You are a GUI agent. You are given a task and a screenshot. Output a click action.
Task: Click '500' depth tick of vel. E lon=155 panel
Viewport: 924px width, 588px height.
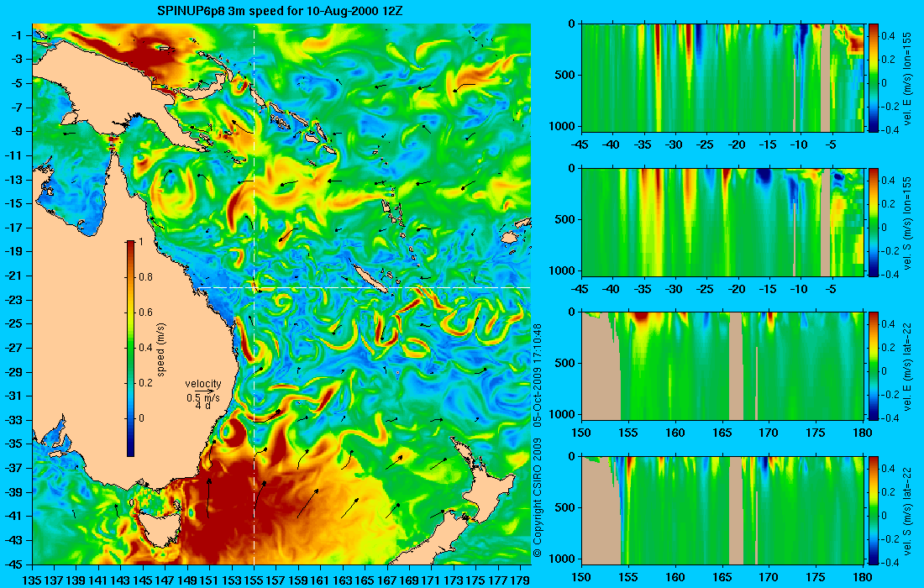click(565, 75)
